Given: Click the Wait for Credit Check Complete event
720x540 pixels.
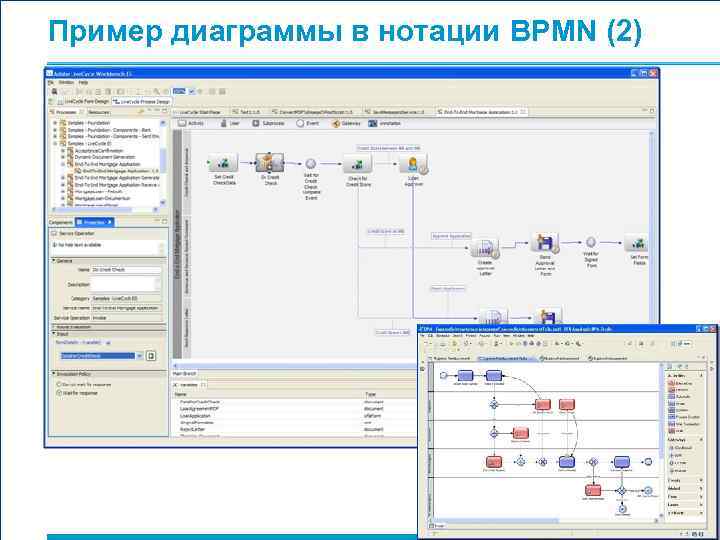Looking at the screenshot, I should (311, 163).
